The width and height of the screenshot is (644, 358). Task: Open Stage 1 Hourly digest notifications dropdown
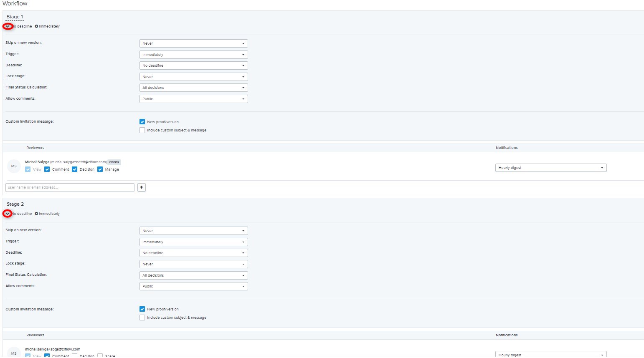(550, 168)
